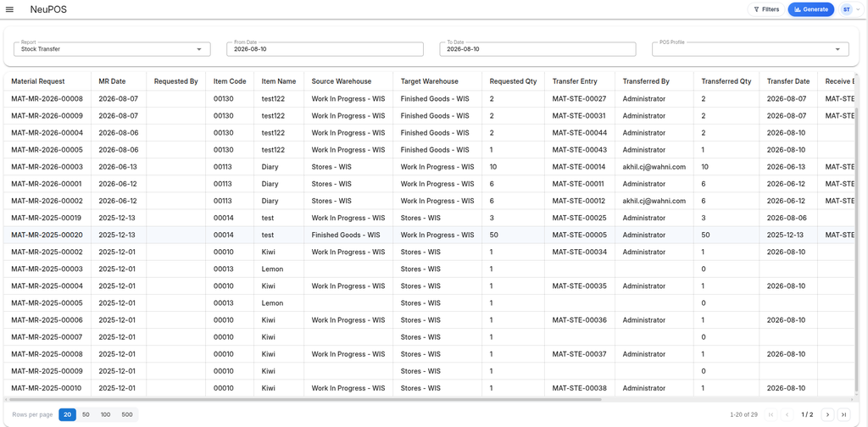This screenshot has width=868, height=427.
Task: Click the From Date input field
Action: (325, 48)
